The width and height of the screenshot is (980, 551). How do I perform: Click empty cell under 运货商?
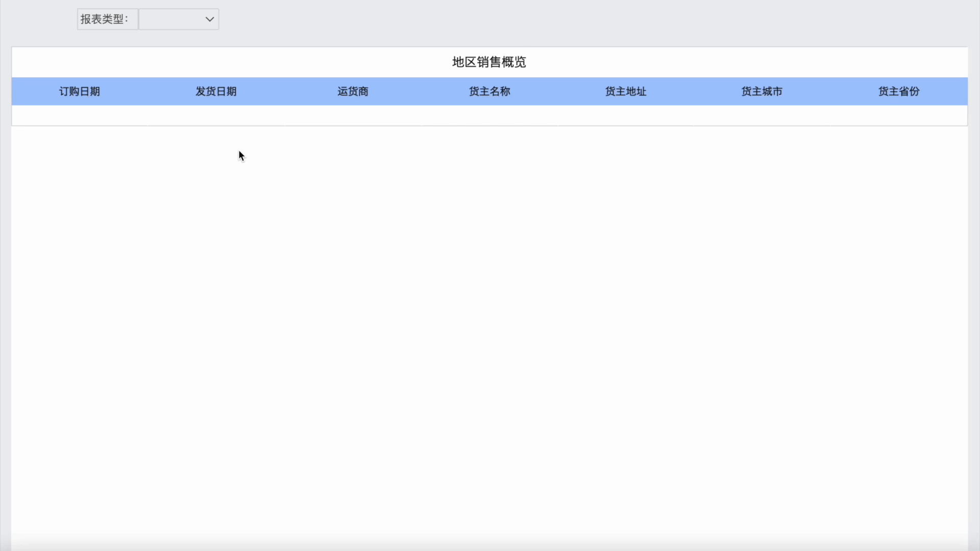pyautogui.click(x=353, y=115)
